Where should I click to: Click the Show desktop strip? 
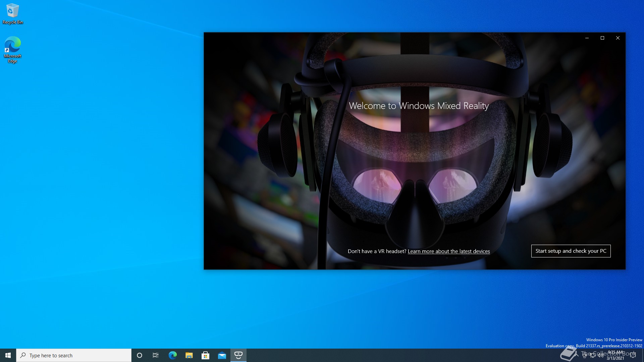pos(643,355)
